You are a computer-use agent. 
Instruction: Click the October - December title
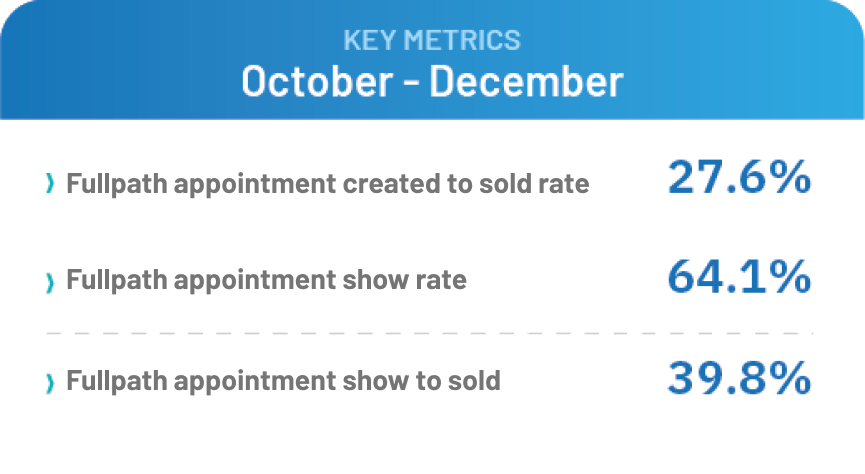(x=432, y=82)
